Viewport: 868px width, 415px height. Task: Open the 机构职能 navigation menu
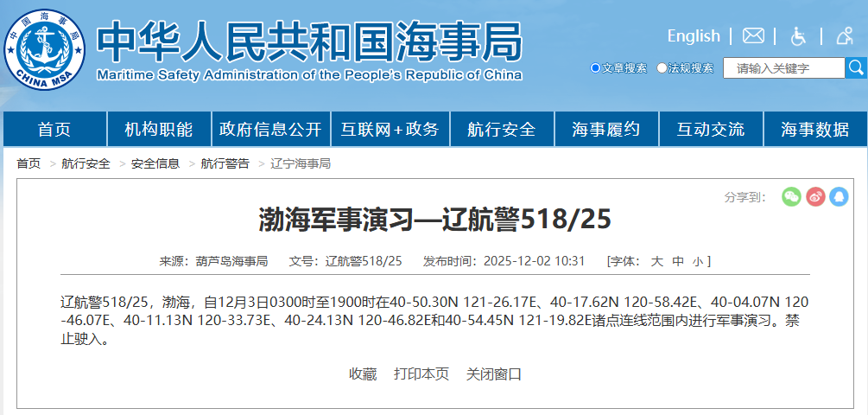159,130
